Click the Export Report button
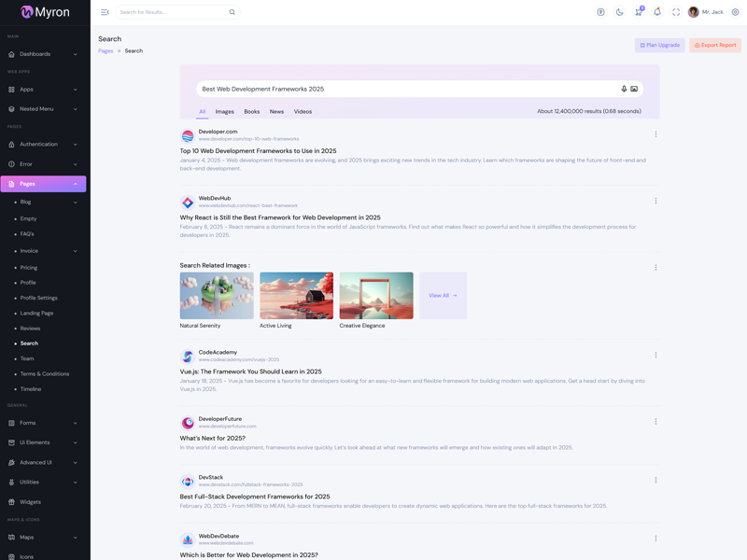747x560 pixels. point(715,45)
